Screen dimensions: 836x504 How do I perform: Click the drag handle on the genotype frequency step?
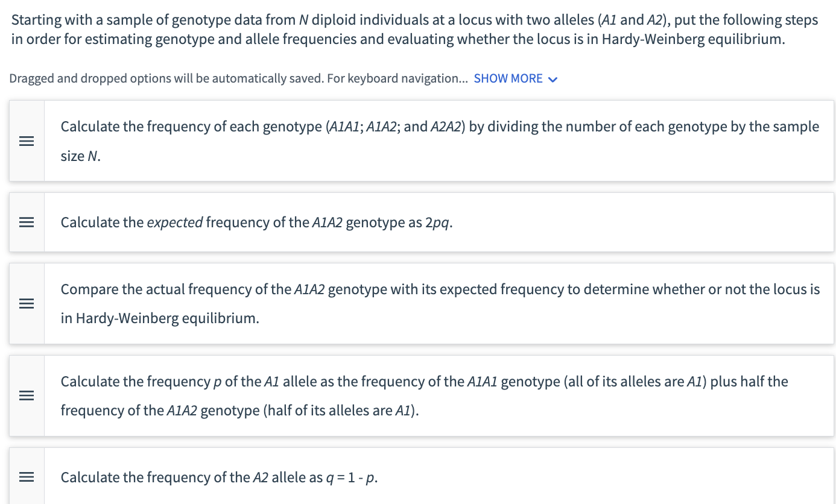(x=27, y=140)
